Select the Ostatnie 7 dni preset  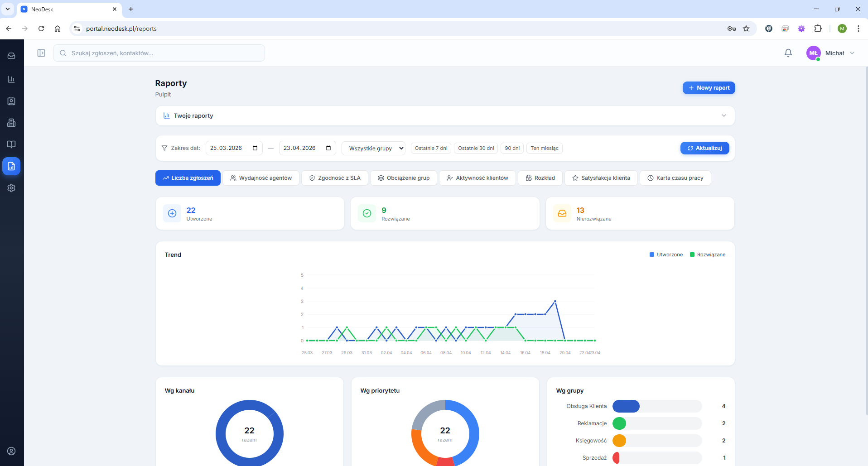(x=431, y=148)
